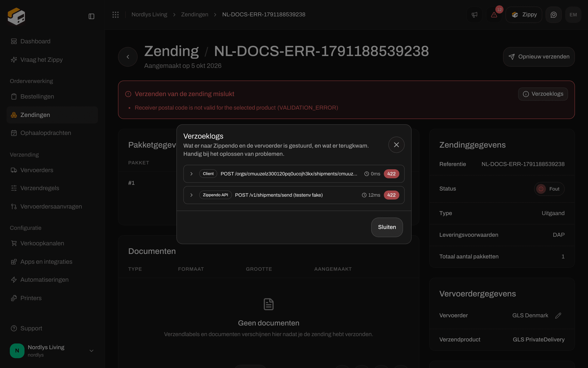Viewport: 588px width, 368px height.
Task: Expand the Zippendo API log entry
Action: [294, 195]
